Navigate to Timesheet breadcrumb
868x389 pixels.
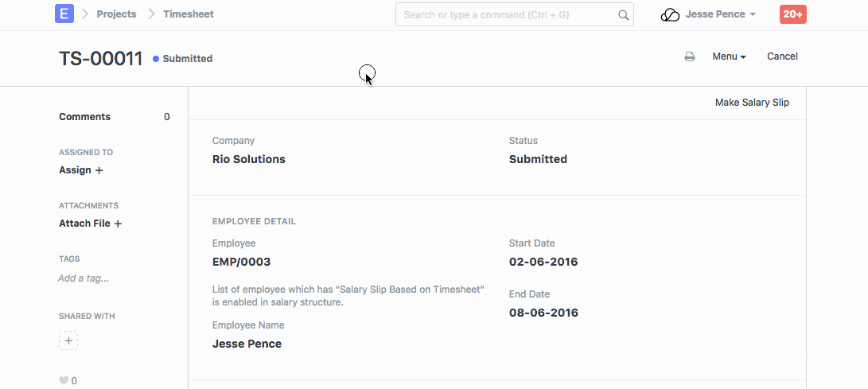pyautogui.click(x=189, y=14)
